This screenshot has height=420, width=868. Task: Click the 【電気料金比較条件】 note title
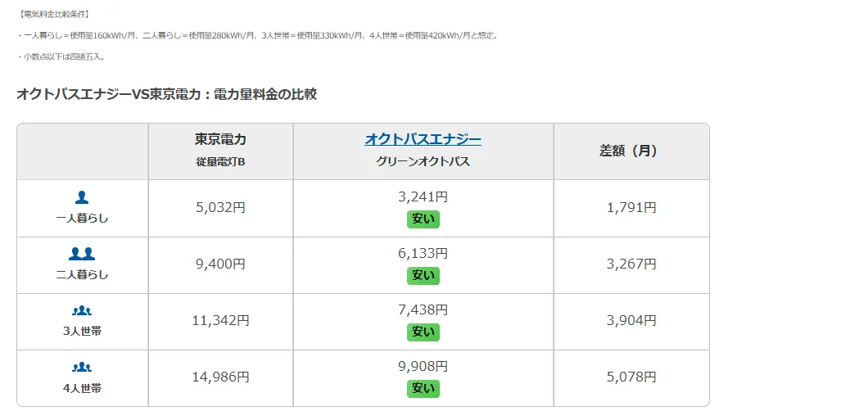pos(53,14)
